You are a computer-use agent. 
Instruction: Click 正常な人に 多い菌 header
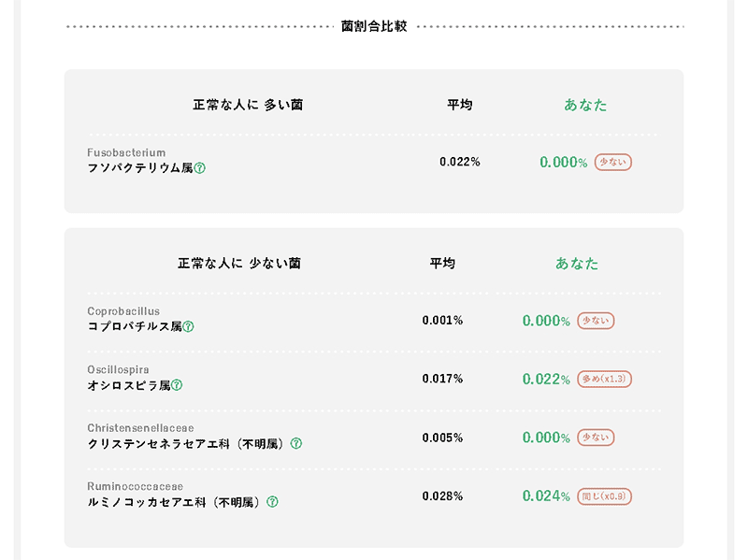248,105
